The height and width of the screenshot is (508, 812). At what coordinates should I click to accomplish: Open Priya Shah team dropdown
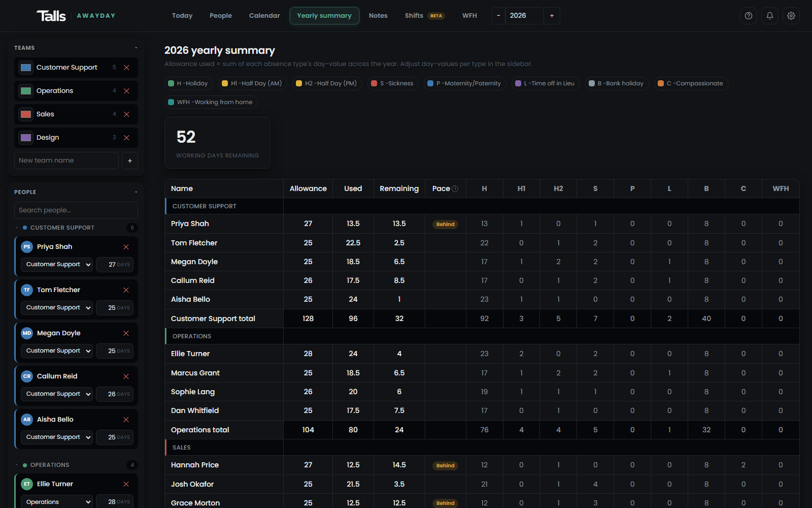(57, 265)
